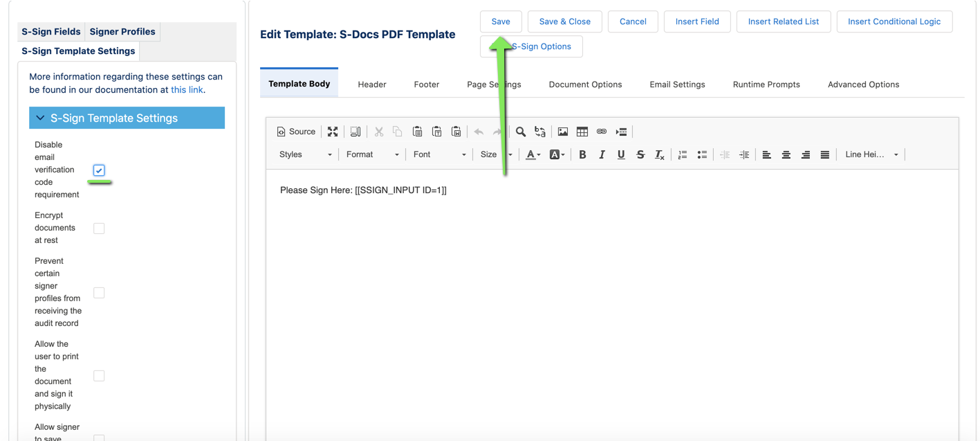The image size is (980, 441).
Task: Open the Line Height dropdown
Action: pyautogui.click(x=871, y=154)
